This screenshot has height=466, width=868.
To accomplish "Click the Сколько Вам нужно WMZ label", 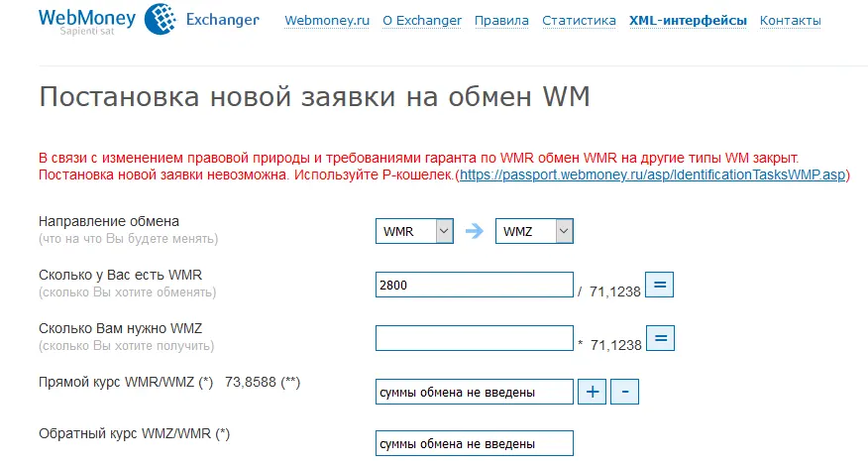I will coord(120,328).
